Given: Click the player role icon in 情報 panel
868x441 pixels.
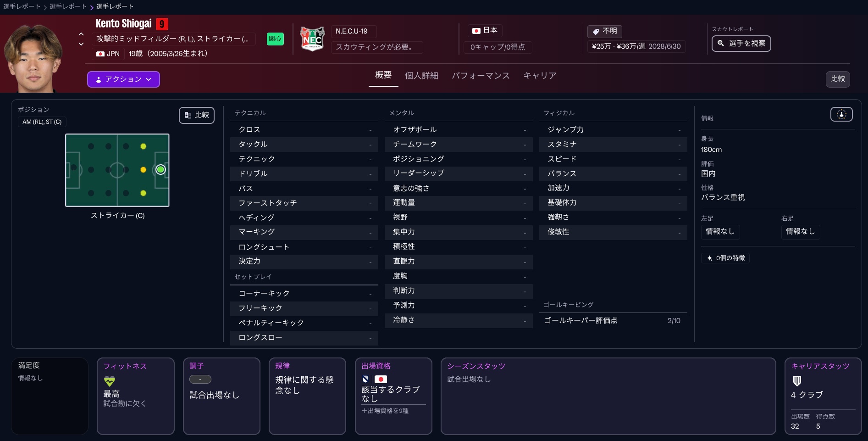Looking at the screenshot, I should (x=841, y=114).
